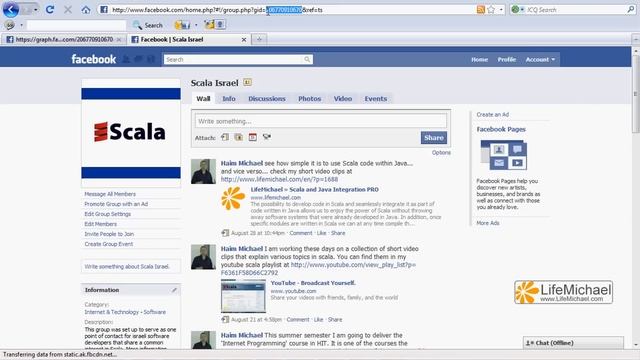Image resolution: width=640 pixels, height=360 pixels.
Task: Select the Wall tab
Action: 203,99
